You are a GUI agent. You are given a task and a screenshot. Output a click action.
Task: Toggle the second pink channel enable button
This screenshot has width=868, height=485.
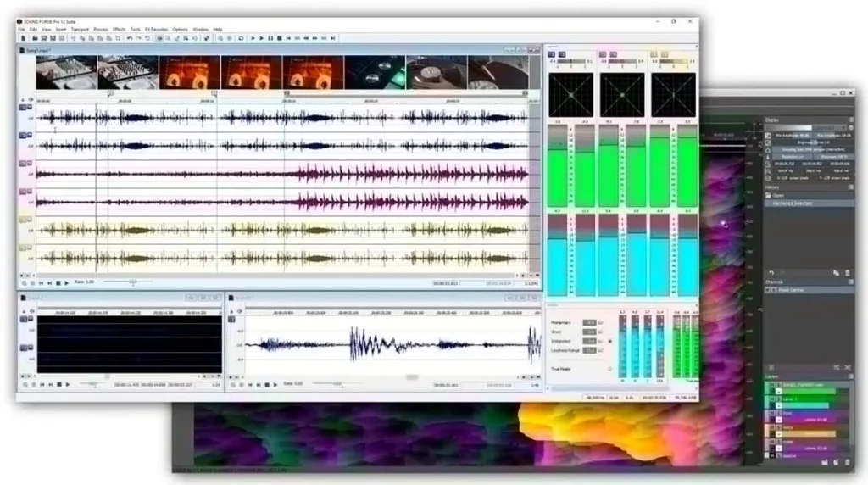pos(23,192)
